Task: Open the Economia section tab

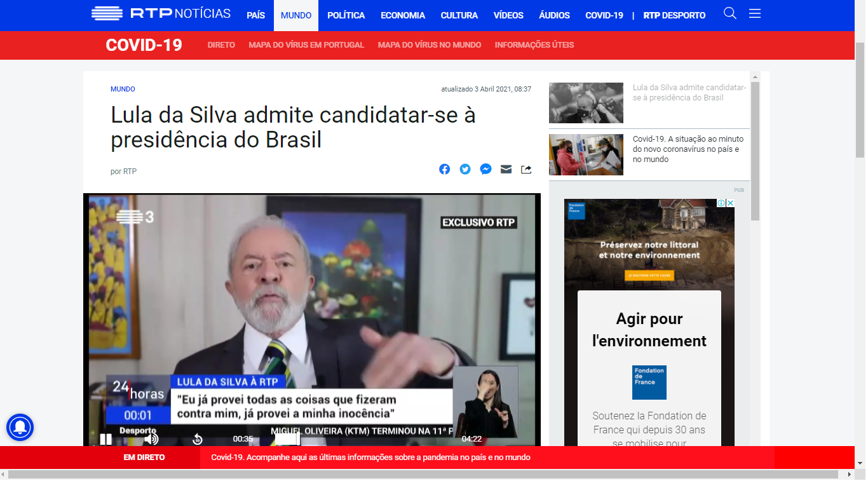Action: tap(403, 15)
